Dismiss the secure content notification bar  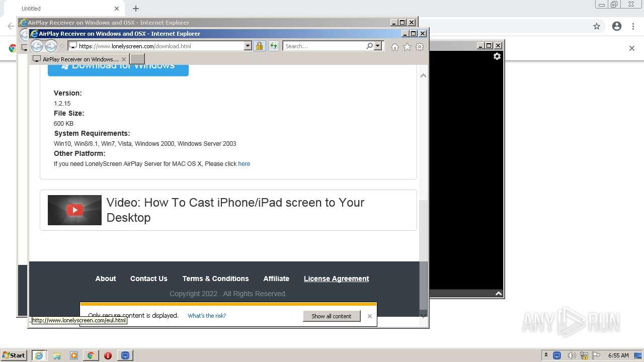(x=370, y=316)
